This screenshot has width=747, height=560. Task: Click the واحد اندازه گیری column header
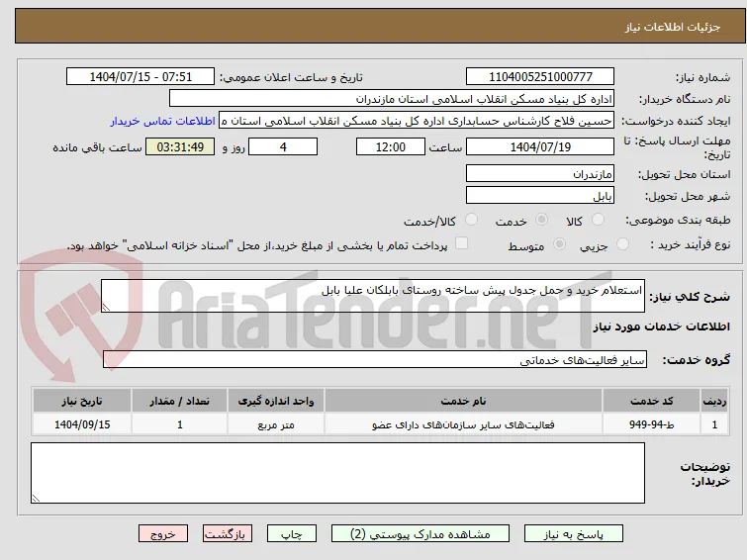point(276,401)
